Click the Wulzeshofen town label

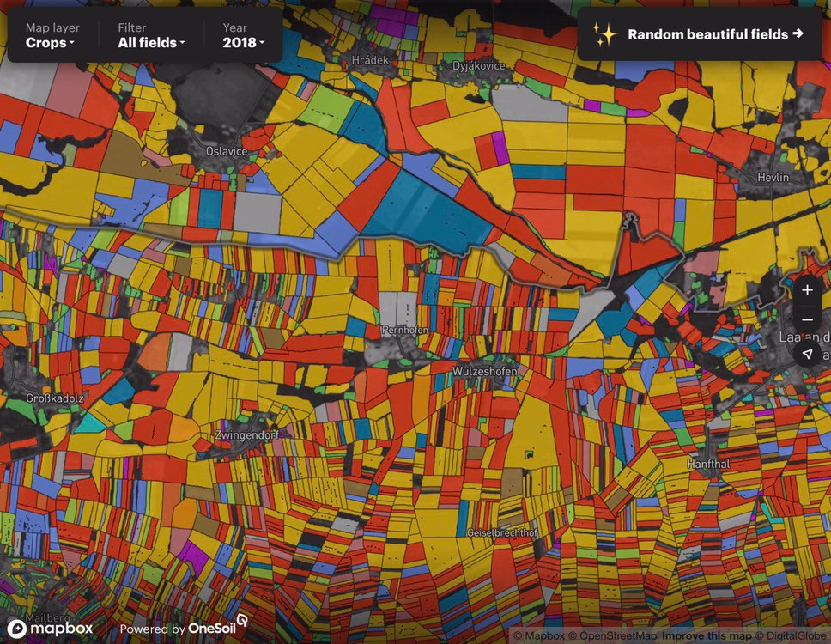pos(484,371)
